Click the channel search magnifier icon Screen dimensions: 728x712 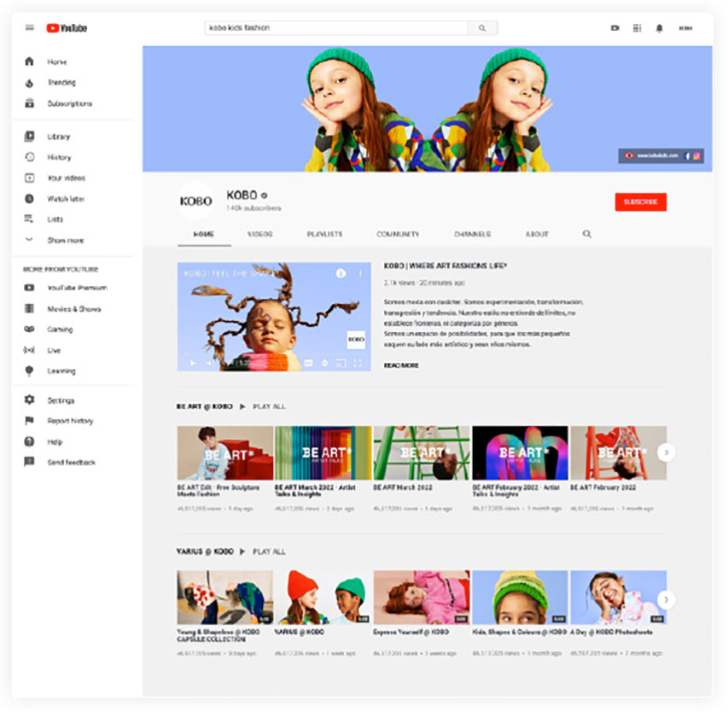[x=587, y=234]
